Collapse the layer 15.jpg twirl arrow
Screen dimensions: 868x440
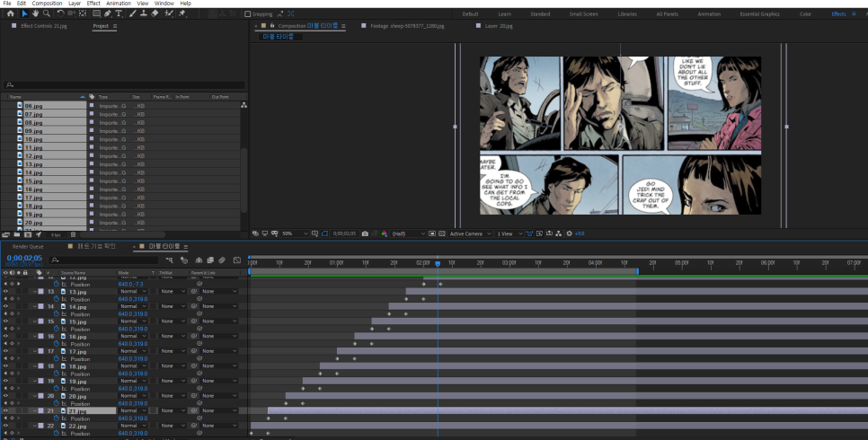[x=35, y=321]
